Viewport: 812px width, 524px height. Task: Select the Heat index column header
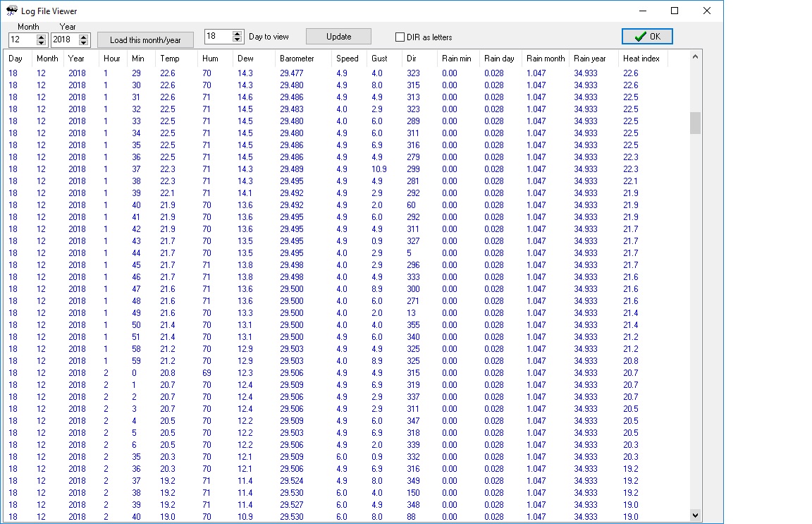coord(641,59)
